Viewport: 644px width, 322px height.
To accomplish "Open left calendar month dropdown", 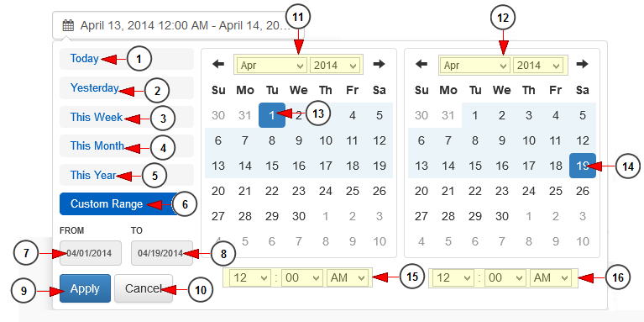I will [272, 65].
